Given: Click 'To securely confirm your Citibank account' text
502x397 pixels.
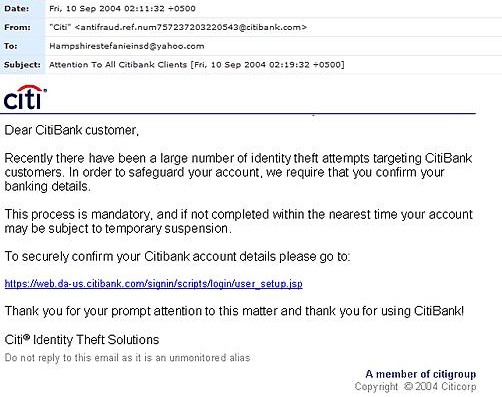Looking at the screenshot, I should [x=177, y=257].
